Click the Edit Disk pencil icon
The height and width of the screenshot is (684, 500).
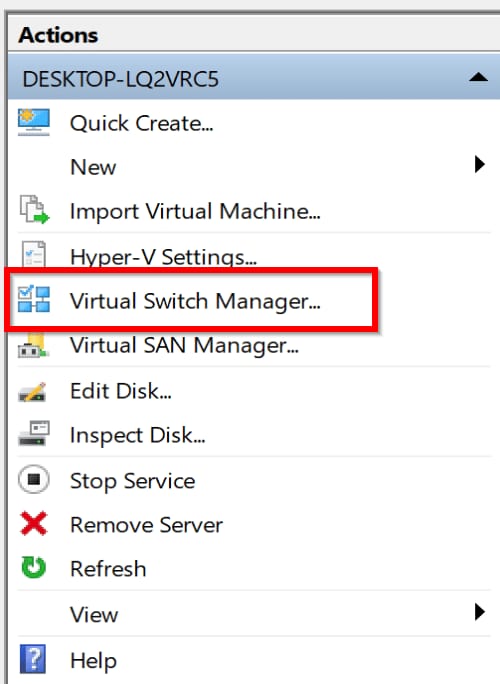33,391
